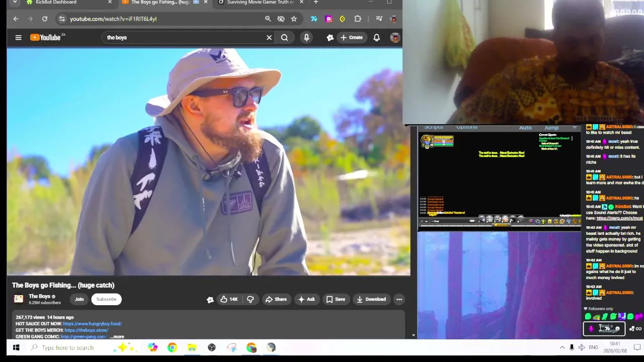Reload the YouTube page
Screen dimensions: 644x362
(45, 19)
